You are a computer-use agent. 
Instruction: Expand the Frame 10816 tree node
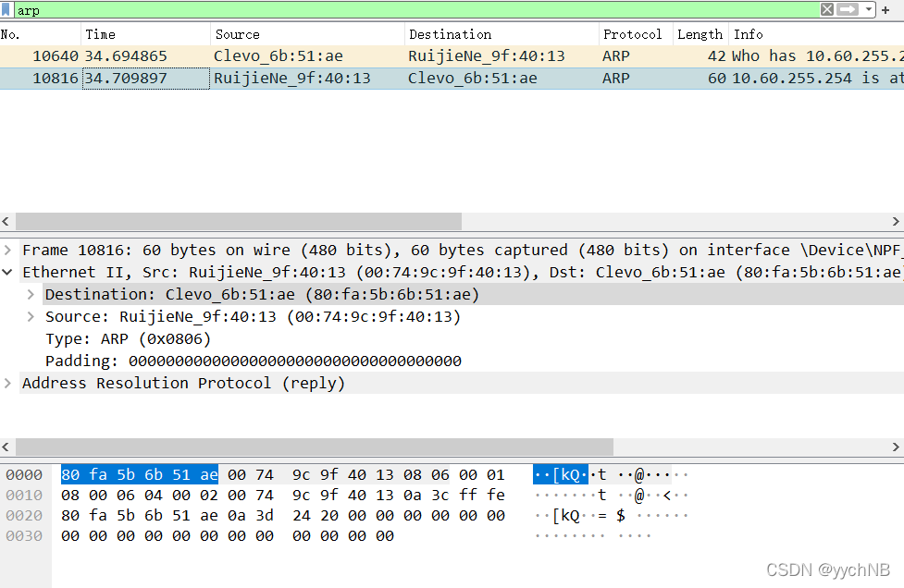[x=7, y=250]
